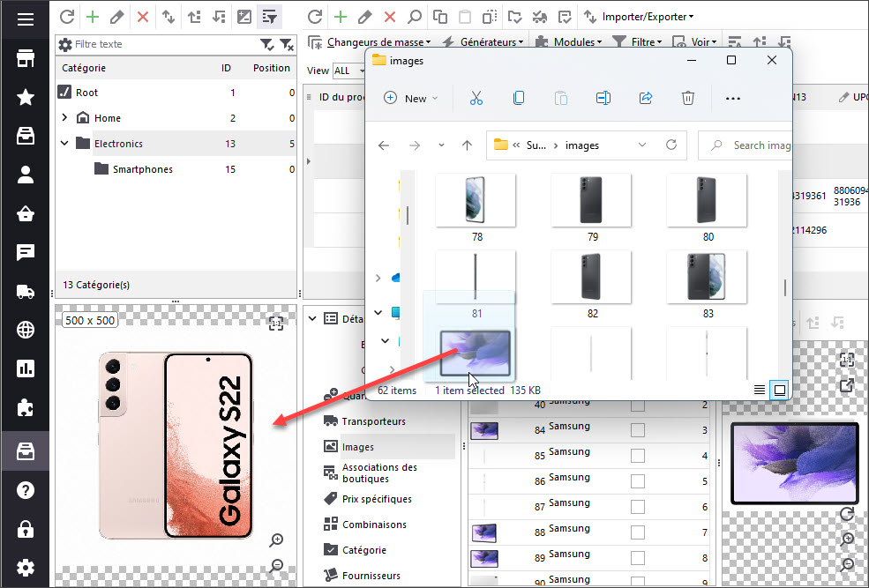869x588 pixels.
Task: Open the modules puzzle icon in the sidebar
Action: pyautogui.click(x=26, y=408)
